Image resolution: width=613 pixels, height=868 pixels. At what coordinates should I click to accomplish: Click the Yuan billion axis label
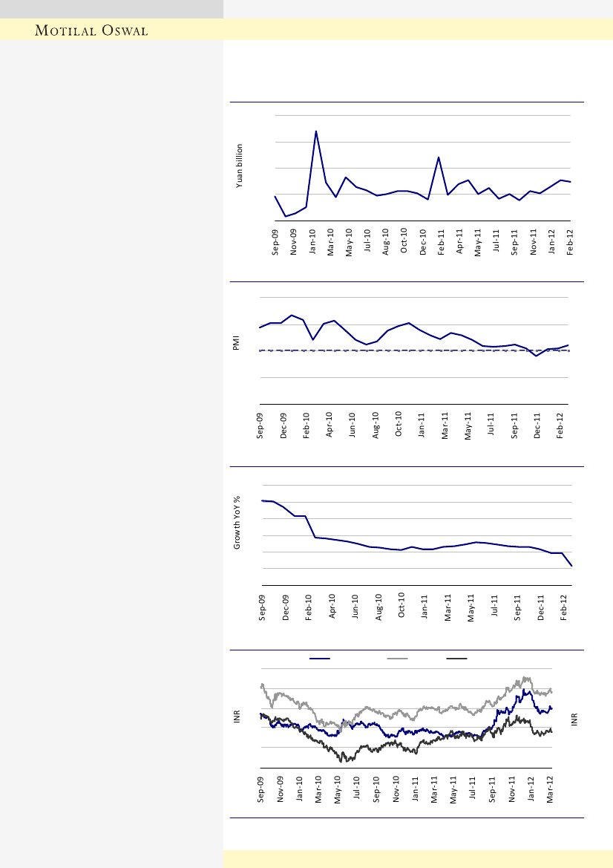point(240,166)
